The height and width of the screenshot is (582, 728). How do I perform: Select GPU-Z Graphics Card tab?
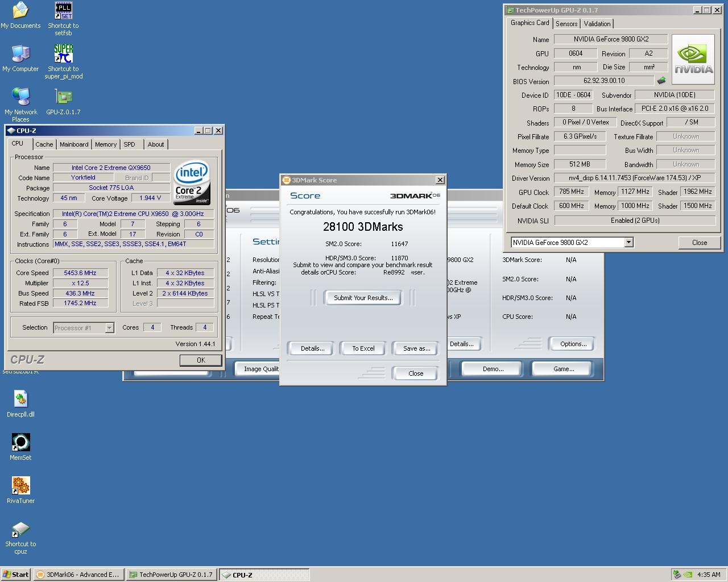point(530,23)
